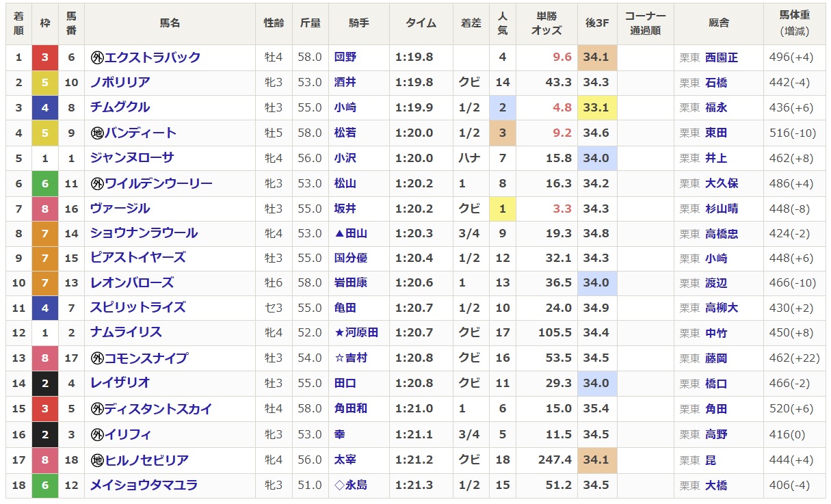
Task: Click the 地 mark beside ヒルノセビリア
Action: pos(96,461)
